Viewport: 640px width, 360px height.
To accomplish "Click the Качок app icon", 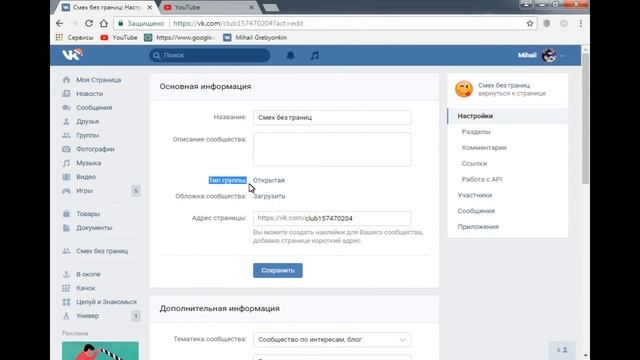I will pos(66,288).
